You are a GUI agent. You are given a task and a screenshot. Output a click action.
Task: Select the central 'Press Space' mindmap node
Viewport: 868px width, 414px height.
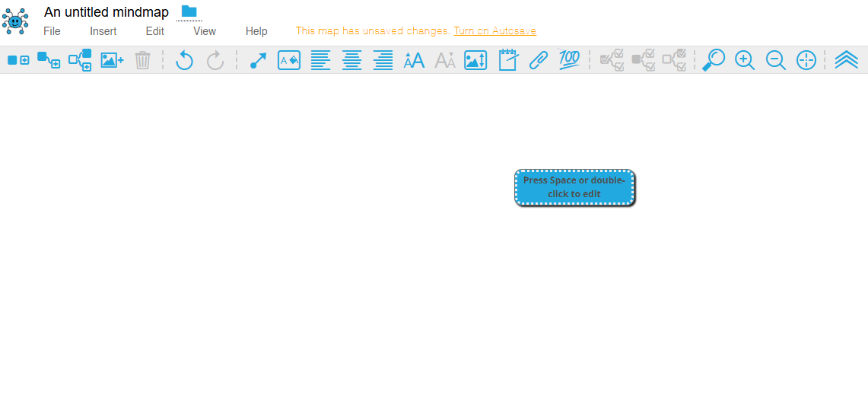574,187
